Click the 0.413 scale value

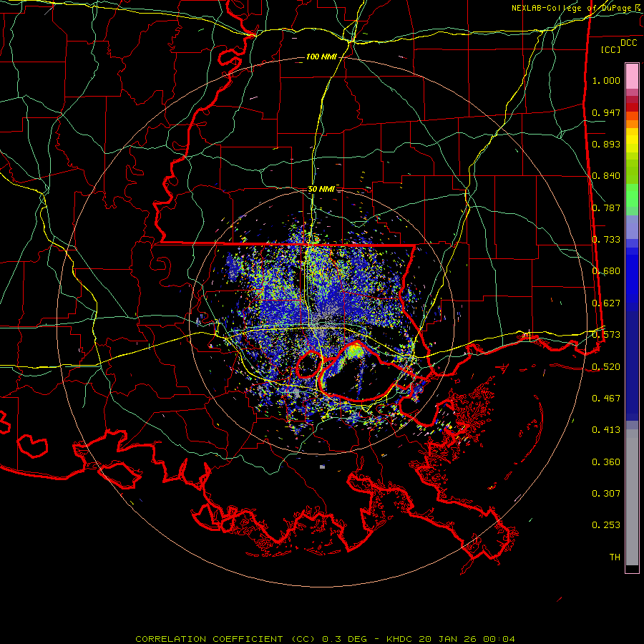pos(606,430)
